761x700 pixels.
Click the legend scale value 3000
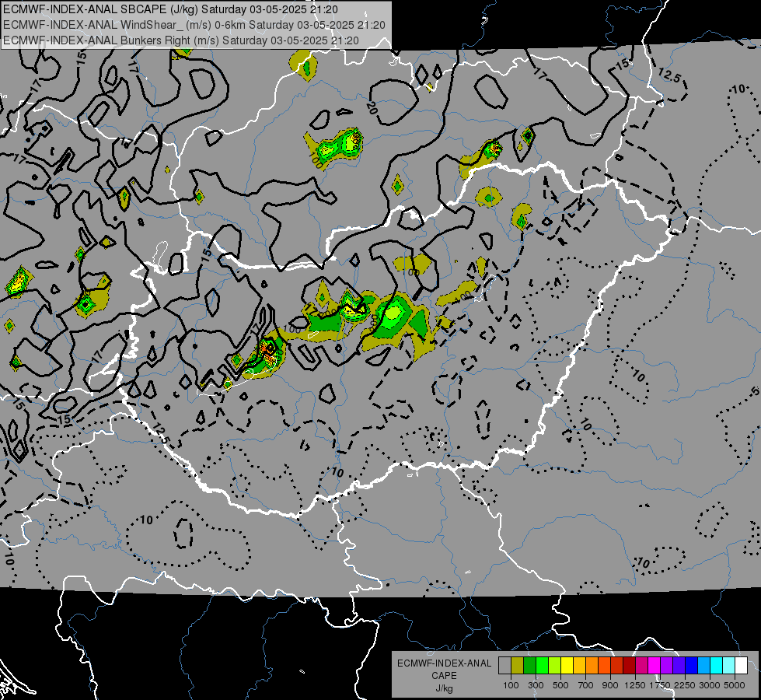pos(710,685)
